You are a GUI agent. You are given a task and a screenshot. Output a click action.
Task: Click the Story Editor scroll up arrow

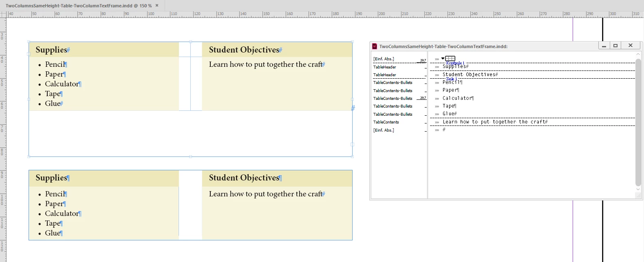tap(638, 54)
